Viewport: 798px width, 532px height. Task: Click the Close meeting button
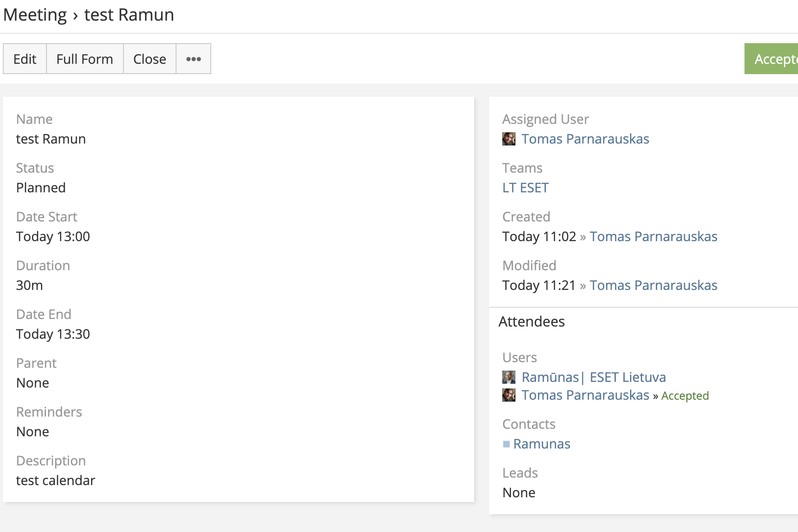(x=149, y=59)
